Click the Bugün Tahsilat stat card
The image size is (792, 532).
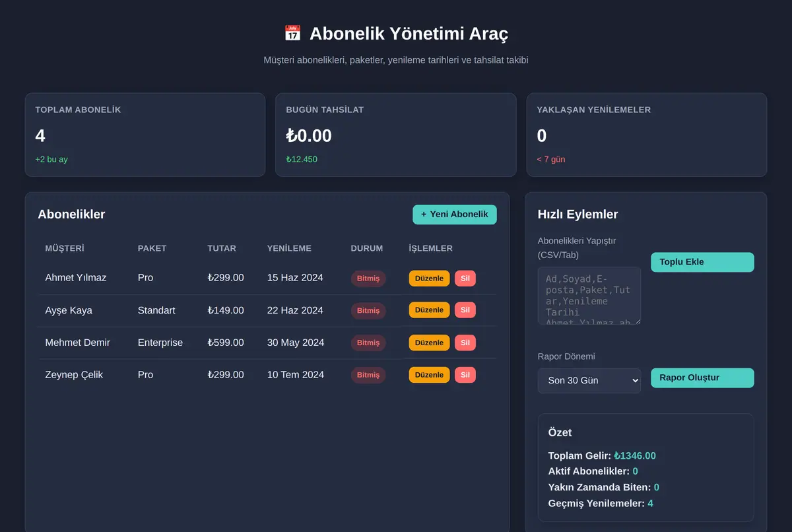pyautogui.click(x=396, y=135)
